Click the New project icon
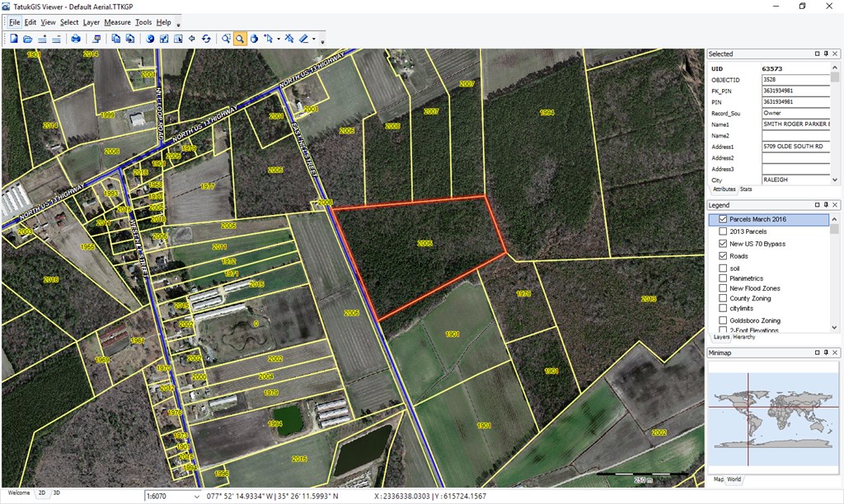Screen dimensions: 844x504 (x=14, y=39)
